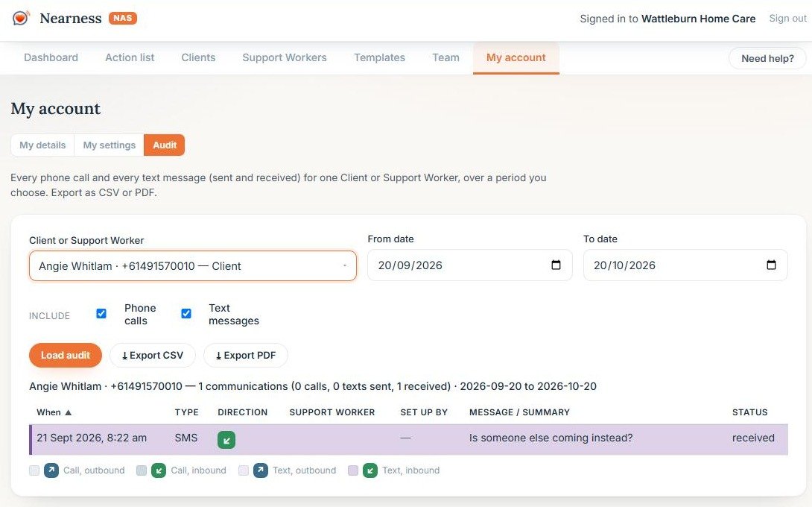Image resolution: width=812 pixels, height=507 pixels.
Task: Switch to the My details sub-tab
Action: 42,145
